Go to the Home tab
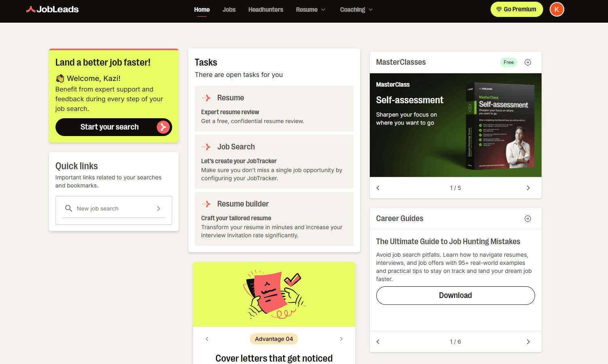The height and width of the screenshot is (364, 608). tap(202, 9)
